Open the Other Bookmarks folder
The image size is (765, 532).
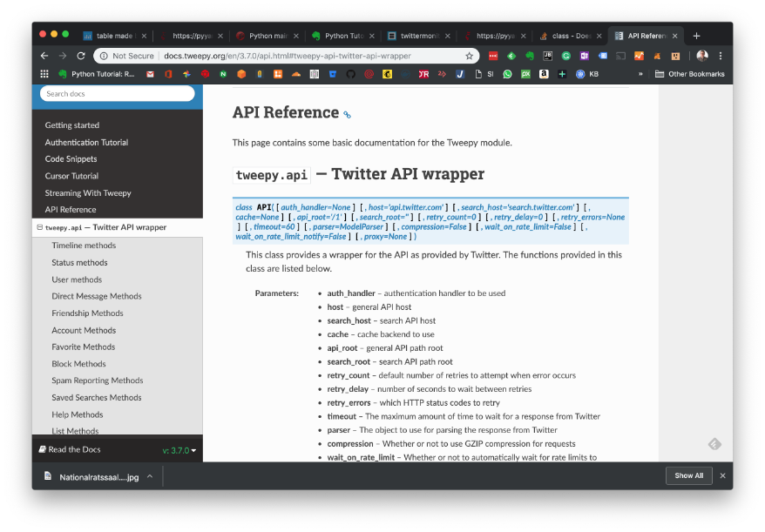coord(689,74)
